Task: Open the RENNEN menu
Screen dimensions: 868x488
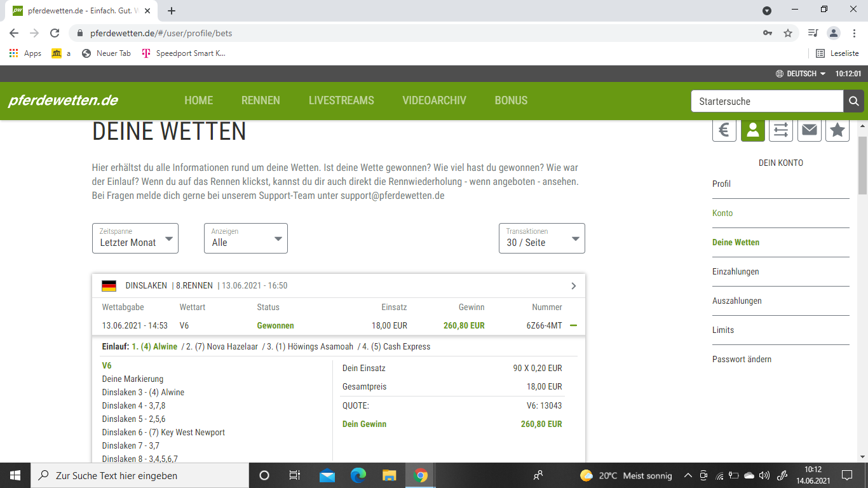Action: (x=261, y=100)
